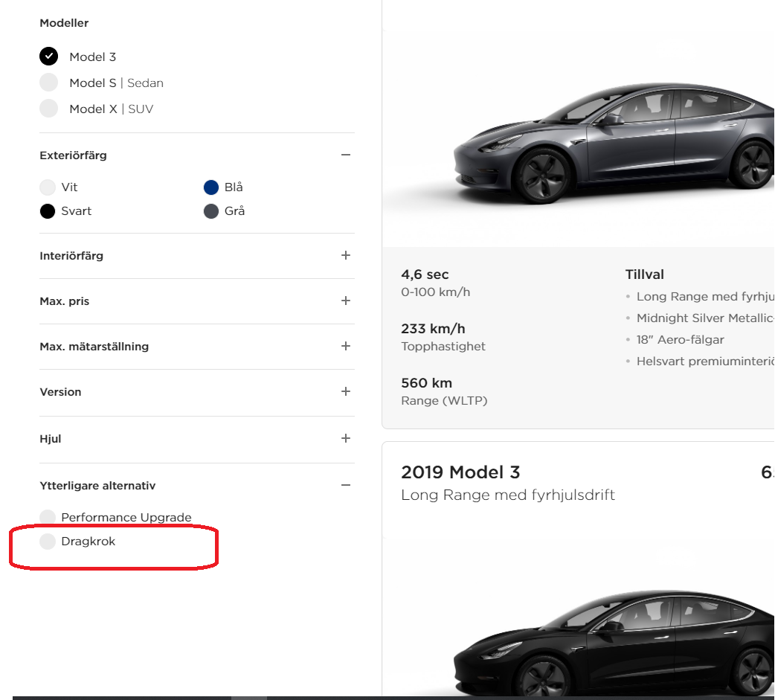
Task: Select the Model 3 radio option
Action: (49, 57)
